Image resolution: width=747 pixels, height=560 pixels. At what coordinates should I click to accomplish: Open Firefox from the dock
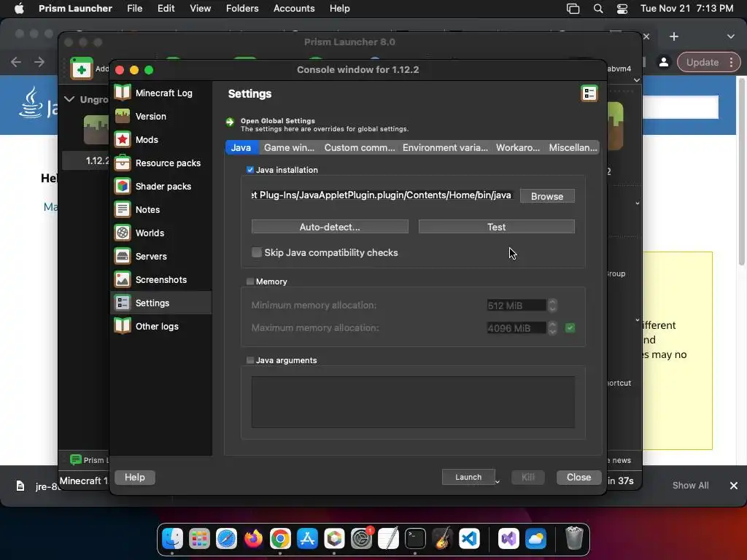point(253,539)
